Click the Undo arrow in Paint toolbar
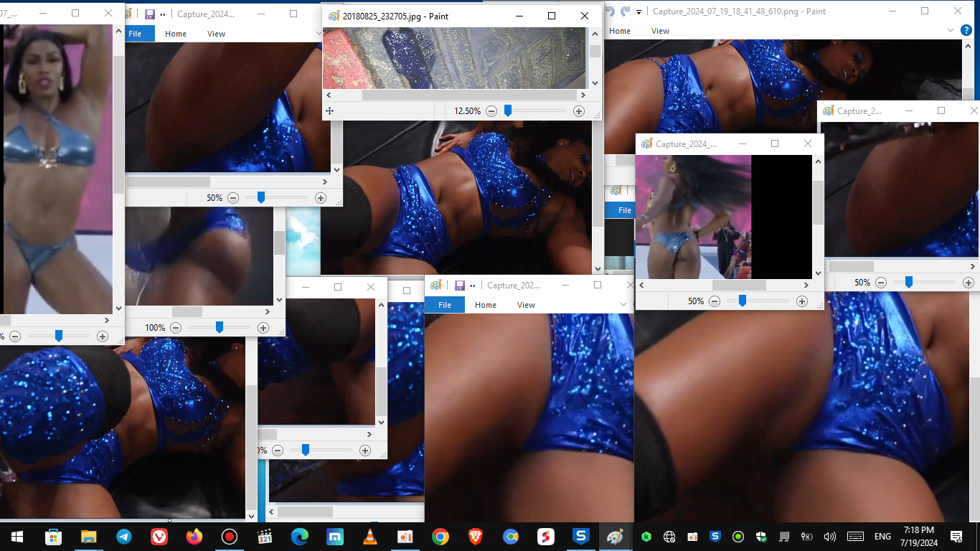This screenshot has height=551, width=980. click(x=611, y=11)
